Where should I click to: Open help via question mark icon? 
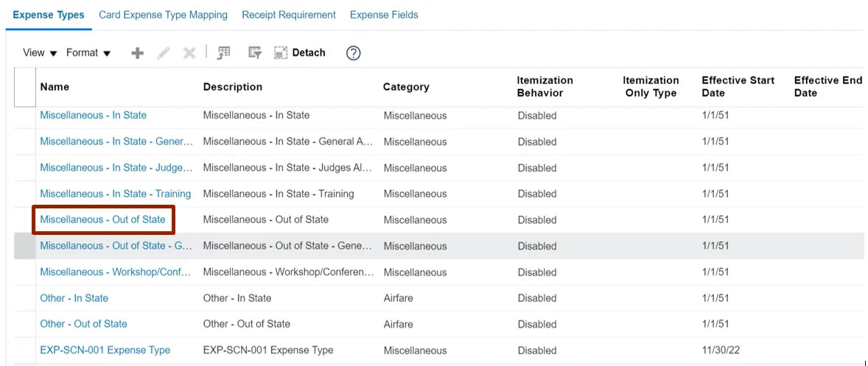(x=354, y=53)
